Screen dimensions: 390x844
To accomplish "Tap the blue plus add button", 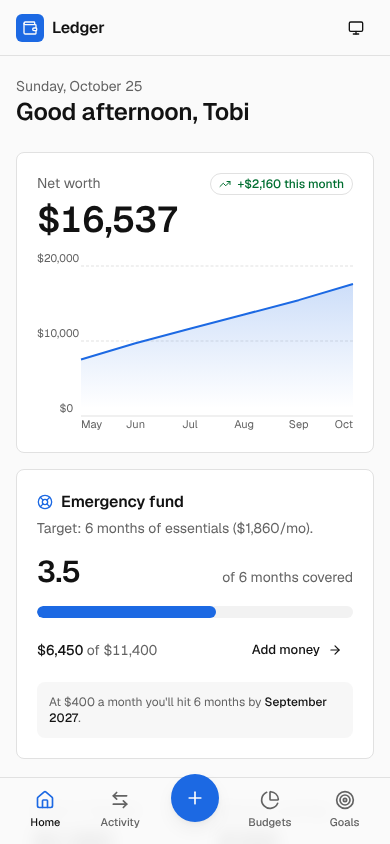I will point(195,798).
